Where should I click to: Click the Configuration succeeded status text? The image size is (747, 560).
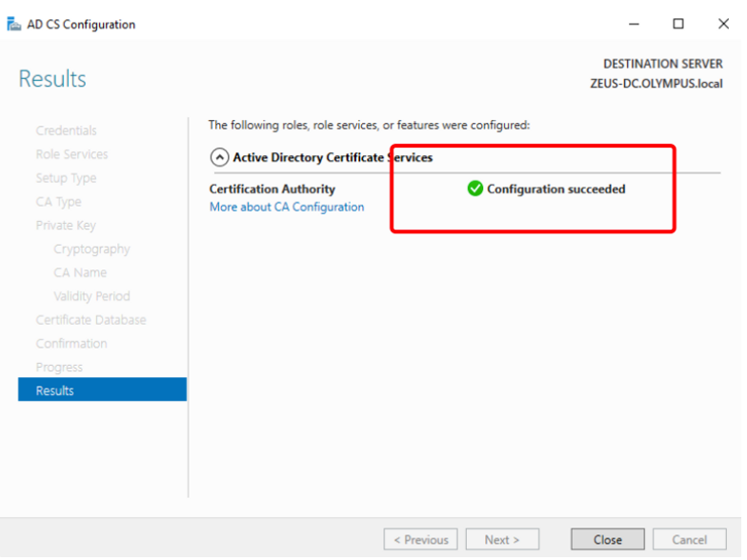(x=556, y=189)
